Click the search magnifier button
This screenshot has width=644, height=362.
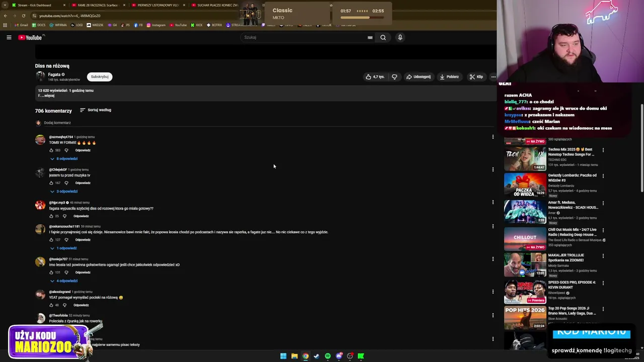pos(383,37)
